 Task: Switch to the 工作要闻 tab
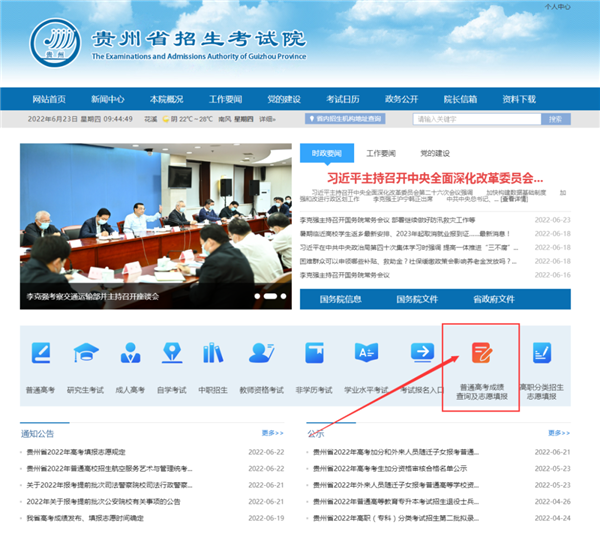(x=380, y=153)
